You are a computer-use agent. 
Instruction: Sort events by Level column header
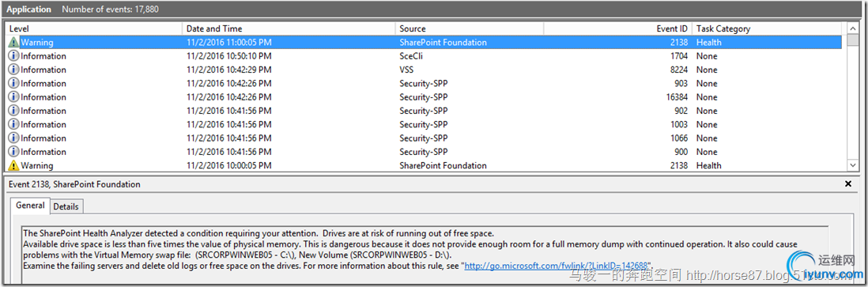[x=93, y=28]
